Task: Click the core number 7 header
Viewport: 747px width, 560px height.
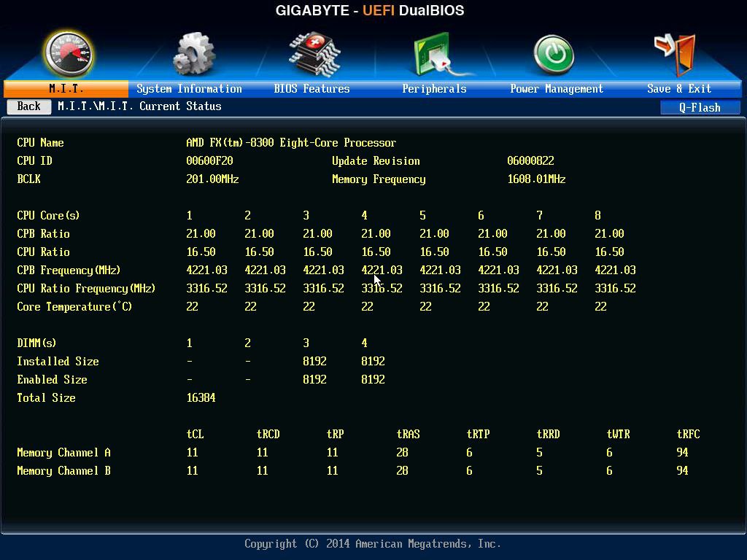Action: point(539,216)
